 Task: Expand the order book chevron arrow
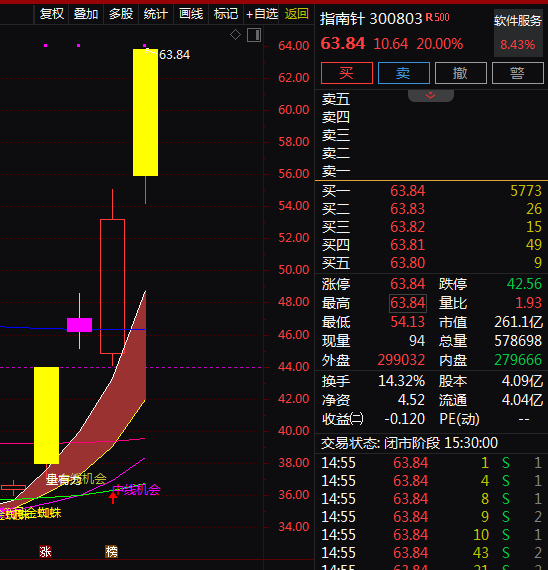431,96
